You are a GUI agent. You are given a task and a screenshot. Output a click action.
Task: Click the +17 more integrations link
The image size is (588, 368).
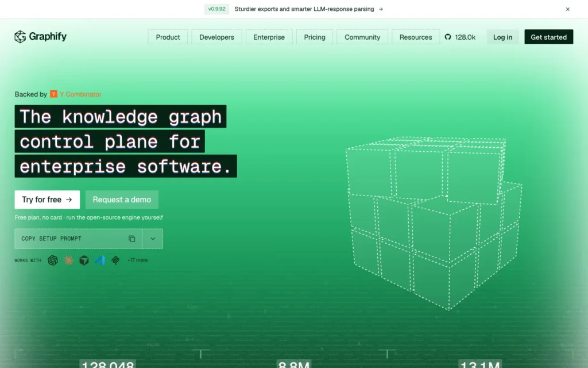pos(137,260)
